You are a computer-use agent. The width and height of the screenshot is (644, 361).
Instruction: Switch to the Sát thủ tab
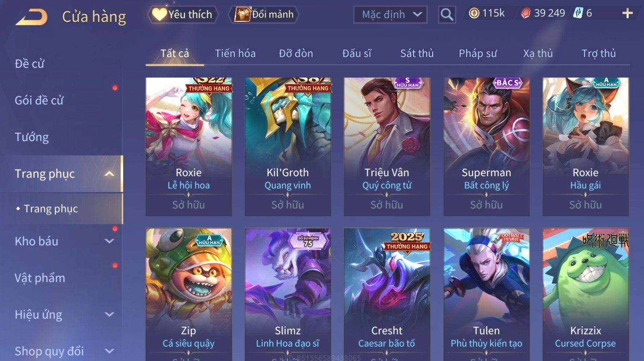point(417,53)
